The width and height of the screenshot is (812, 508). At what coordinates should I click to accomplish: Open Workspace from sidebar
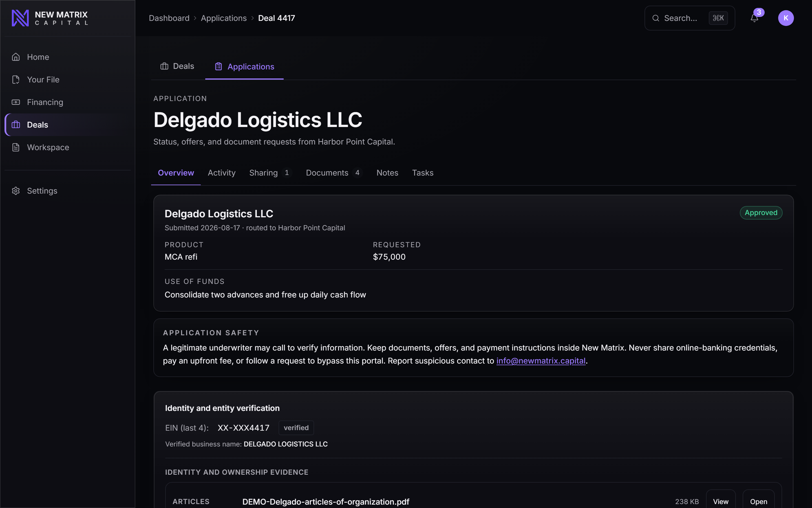[68, 147]
